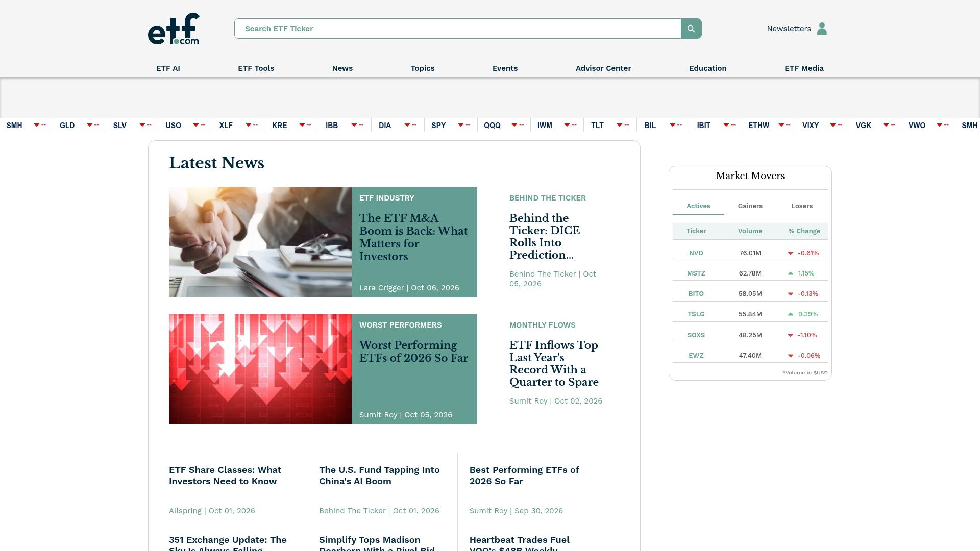The width and height of the screenshot is (980, 551).
Task: Click the GLD ticker in ticker strip
Action: [67, 126]
